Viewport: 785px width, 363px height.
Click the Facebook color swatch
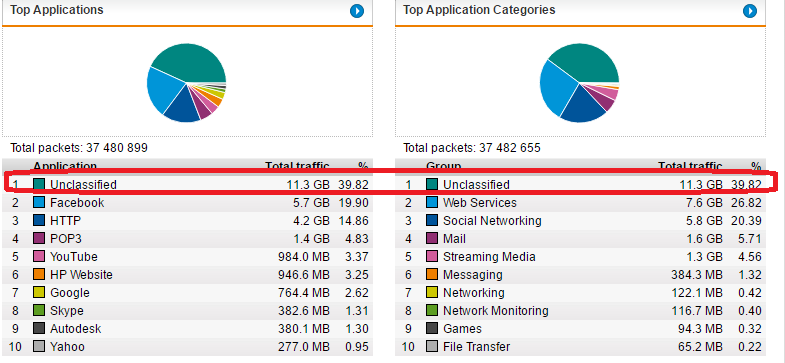[x=39, y=203]
